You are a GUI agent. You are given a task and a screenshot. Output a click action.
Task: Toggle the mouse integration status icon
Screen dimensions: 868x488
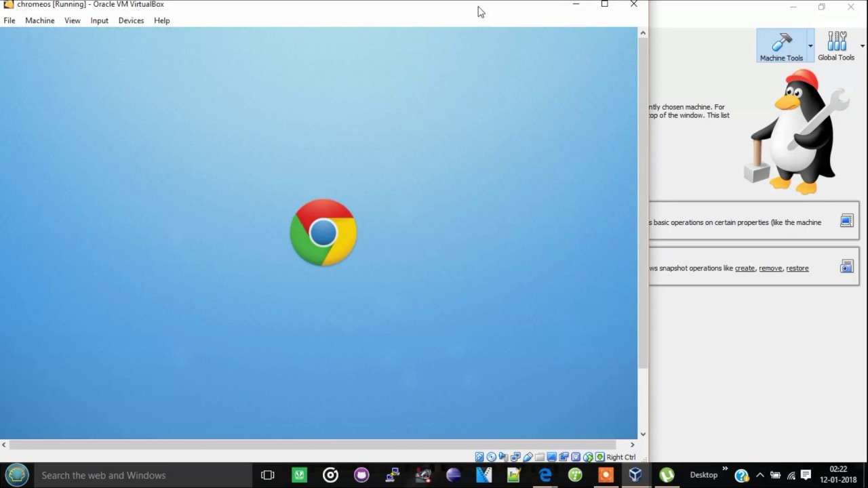pos(588,457)
